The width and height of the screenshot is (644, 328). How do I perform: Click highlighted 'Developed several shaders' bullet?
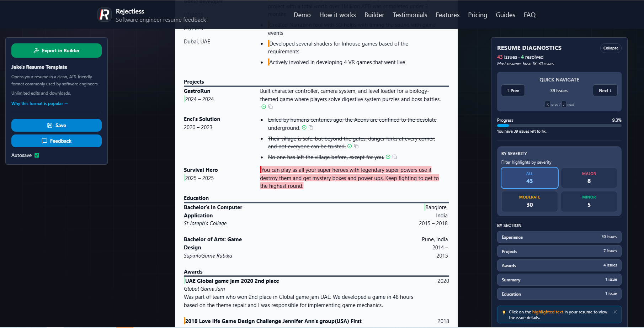point(338,47)
